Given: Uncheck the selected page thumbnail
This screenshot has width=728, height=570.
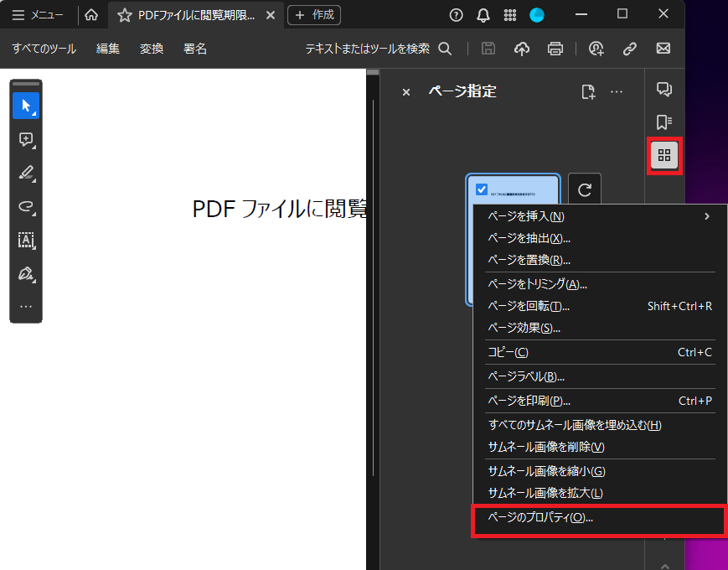Looking at the screenshot, I should click(481, 189).
